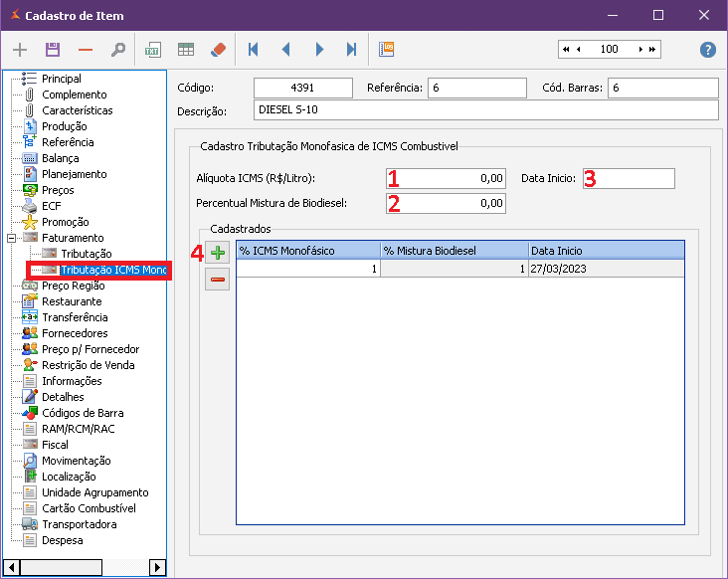
Task: Open help with the blue question mark icon
Action: (x=708, y=50)
